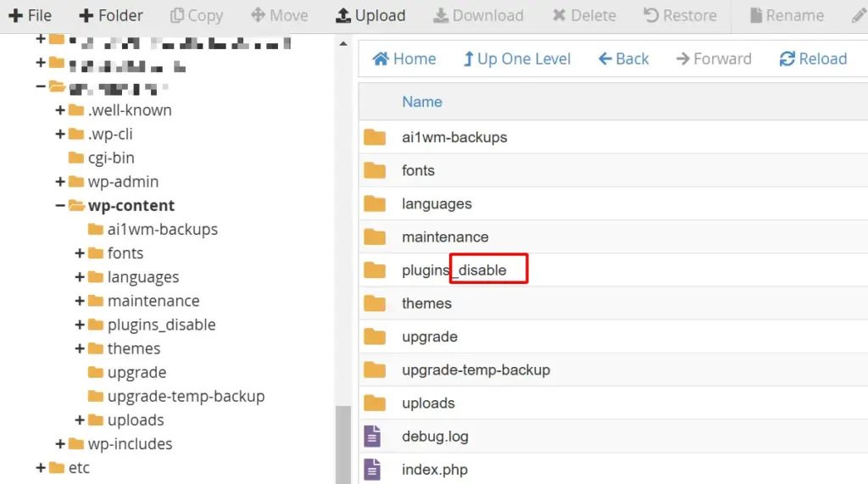Sort files by Name column header
The height and width of the screenshot is (484, 868).
coord(422,102)
